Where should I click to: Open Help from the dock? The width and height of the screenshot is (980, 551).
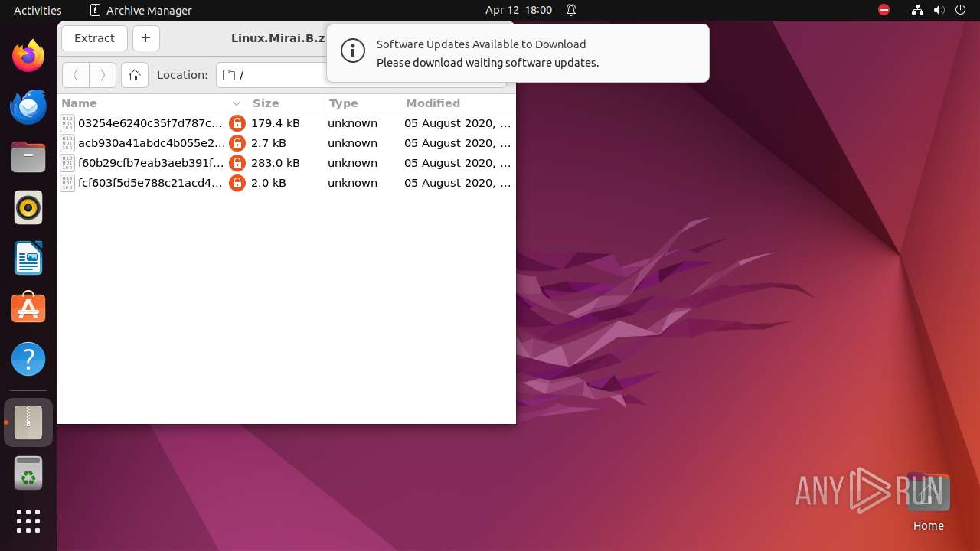pyautogui.click(x=28, y=359)
